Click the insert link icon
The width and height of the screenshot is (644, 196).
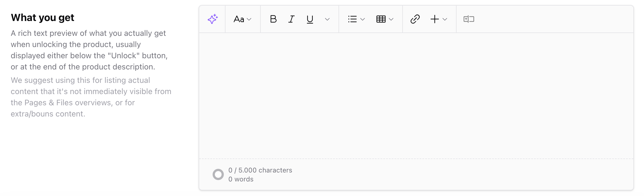pyautogui.click(x=415, y=19)
